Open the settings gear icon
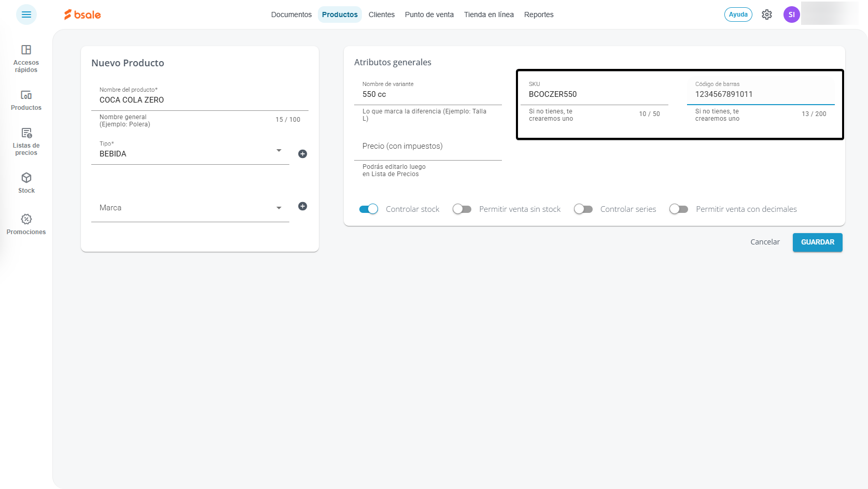 tap(767, 15)
